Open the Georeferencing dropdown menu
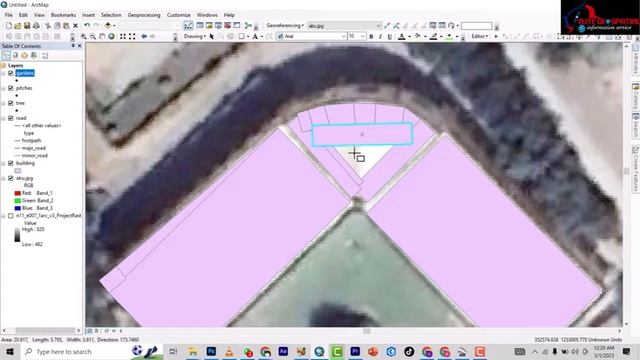 click(x=285, y=26)
